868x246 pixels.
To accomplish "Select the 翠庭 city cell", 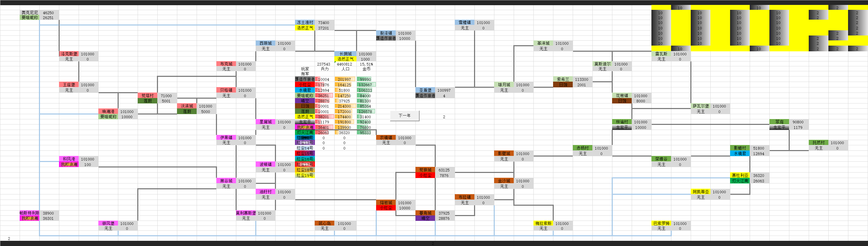I will pos(780,122).
